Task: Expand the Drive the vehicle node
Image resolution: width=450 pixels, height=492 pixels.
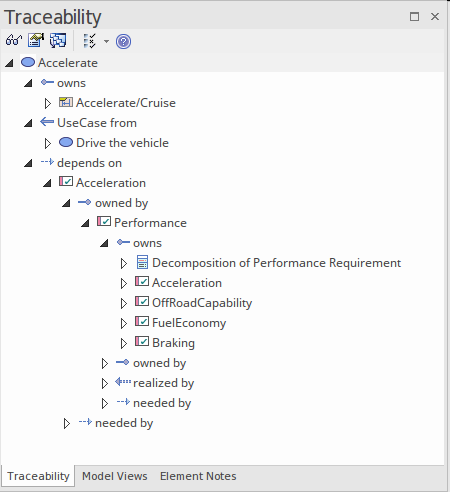Action: pyautogui.click(x=48, y=143)
